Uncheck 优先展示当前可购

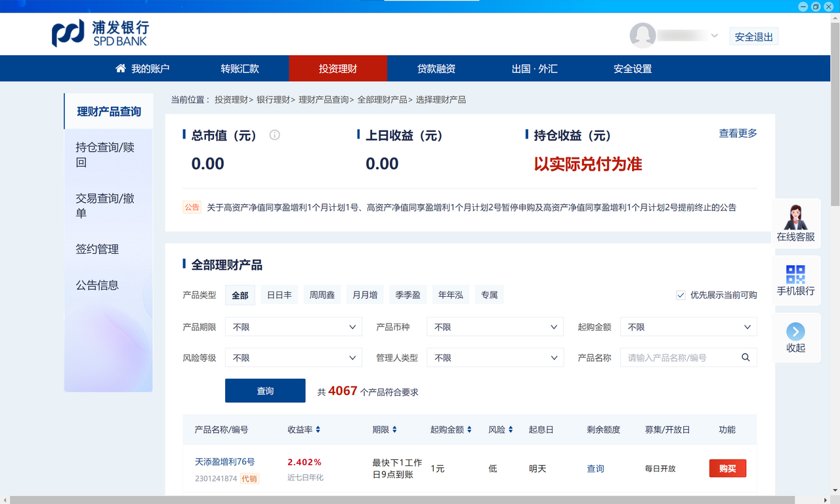click(x=681, y=295)
